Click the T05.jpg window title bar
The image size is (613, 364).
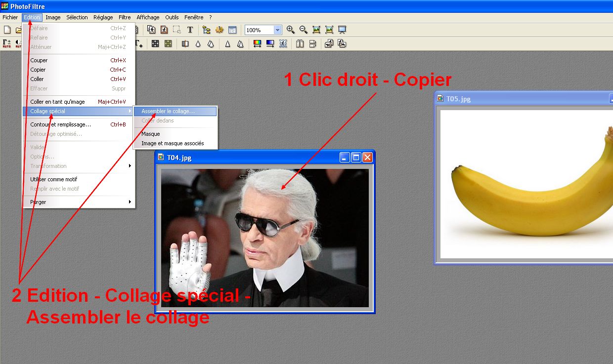click(519, 99)
